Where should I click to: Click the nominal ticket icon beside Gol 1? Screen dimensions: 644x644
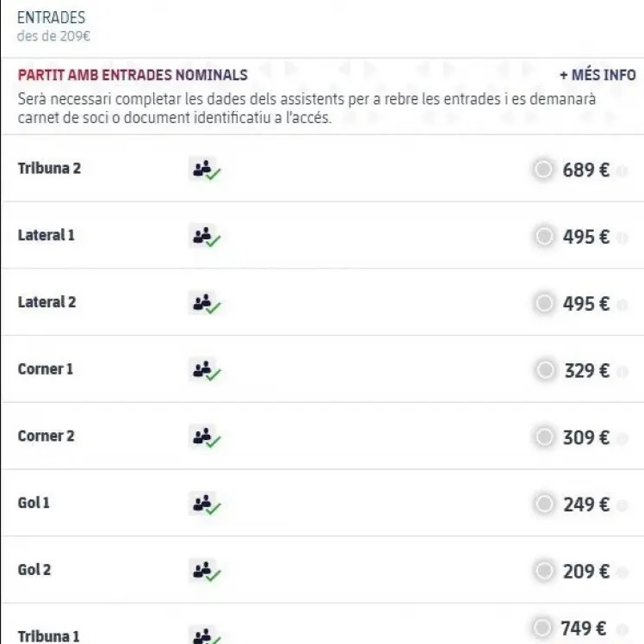click(206, 504)
